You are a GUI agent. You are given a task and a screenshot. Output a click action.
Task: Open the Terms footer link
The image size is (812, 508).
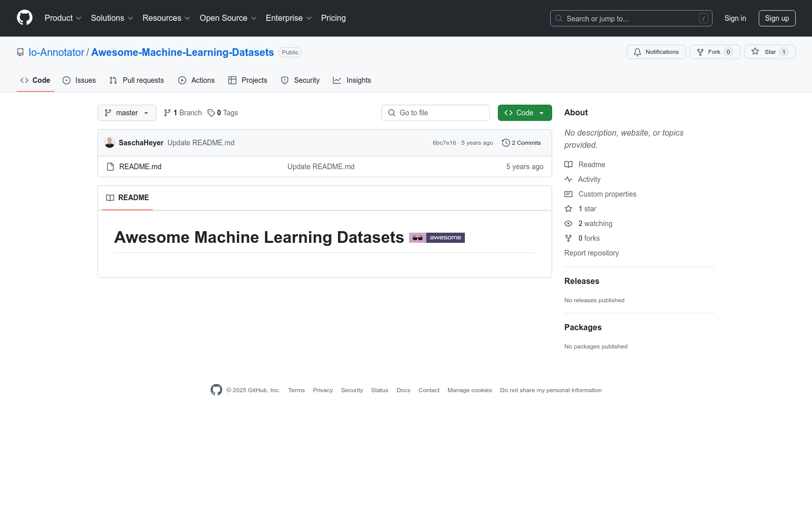(x=296, y=390)
